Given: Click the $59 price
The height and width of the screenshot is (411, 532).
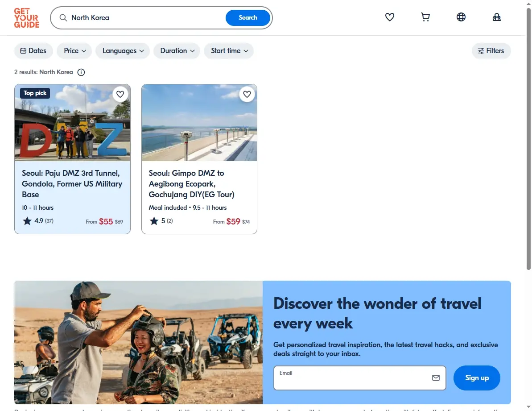Looking at the screenshot, I should [x=233, y=222].
